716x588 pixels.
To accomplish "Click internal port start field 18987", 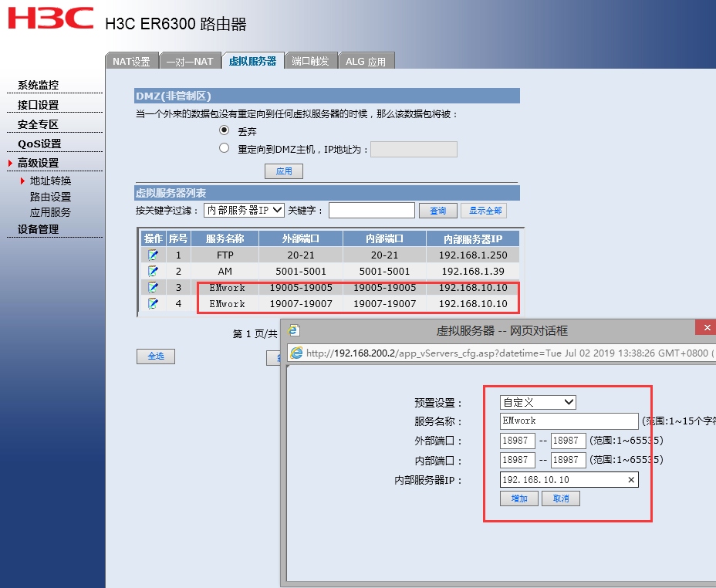I will point(518,460).
